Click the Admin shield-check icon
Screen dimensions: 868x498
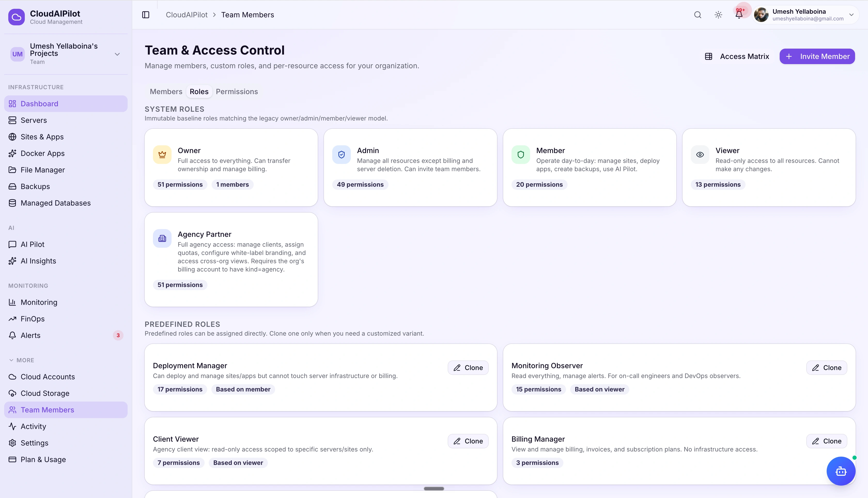[x=342, y=155]
